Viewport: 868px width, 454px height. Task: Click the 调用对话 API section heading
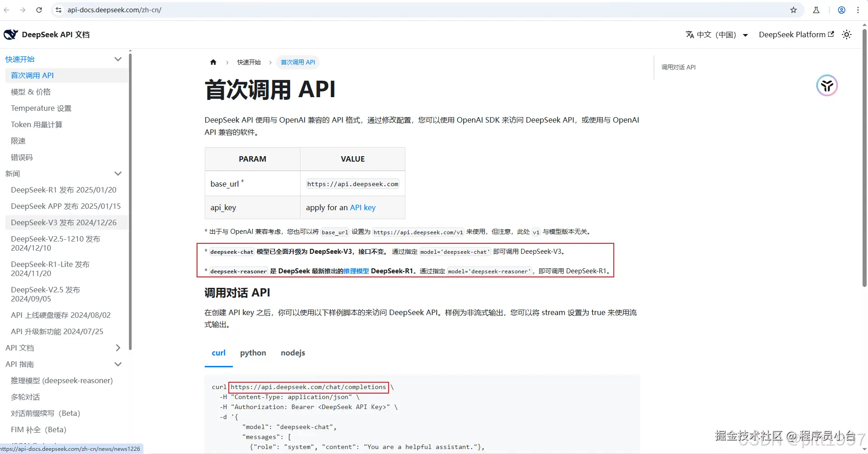tap(237, 293)
